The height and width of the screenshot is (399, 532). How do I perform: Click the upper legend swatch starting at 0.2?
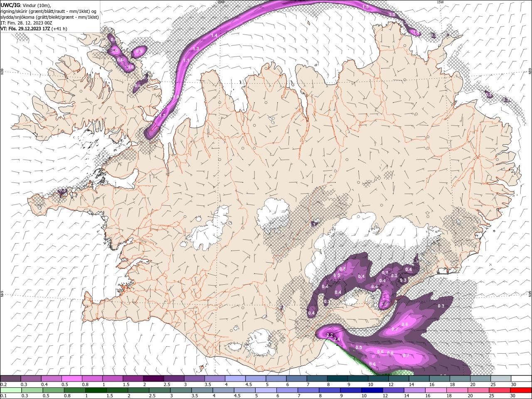pos(11,379)
